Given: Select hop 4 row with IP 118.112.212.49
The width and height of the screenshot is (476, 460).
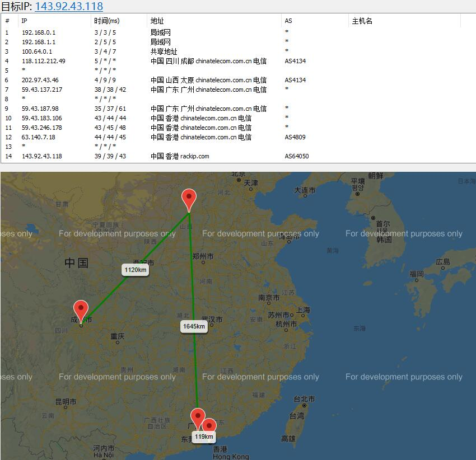Looking at the screenshot, I should (238, 61).
